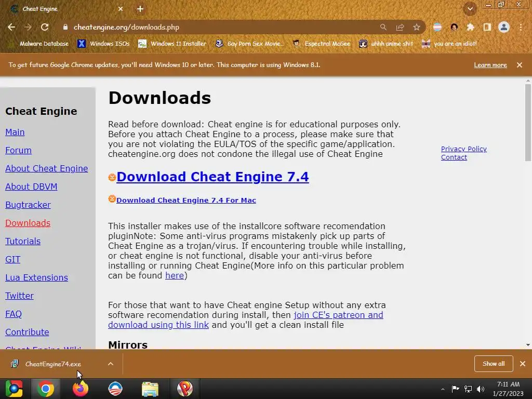Bookmark this page with the star icon
Image resolution: width=532 pixels, height=399 pixels.
[x=417, y=27]
